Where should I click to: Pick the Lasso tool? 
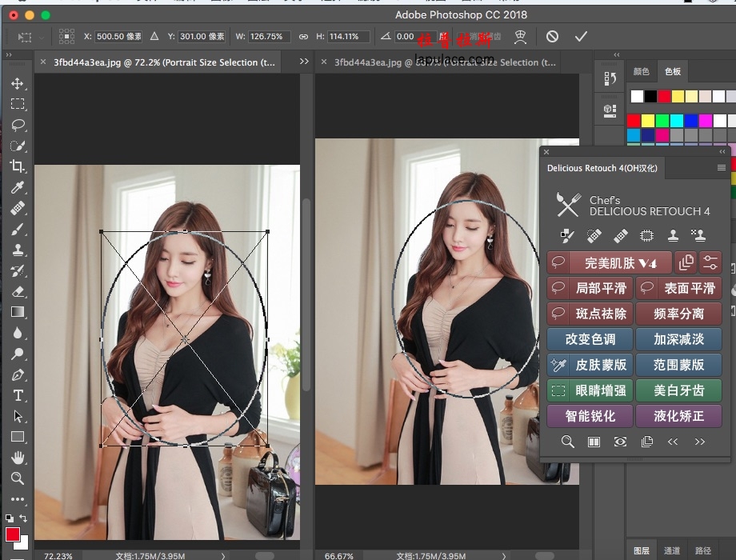(17, 125)
